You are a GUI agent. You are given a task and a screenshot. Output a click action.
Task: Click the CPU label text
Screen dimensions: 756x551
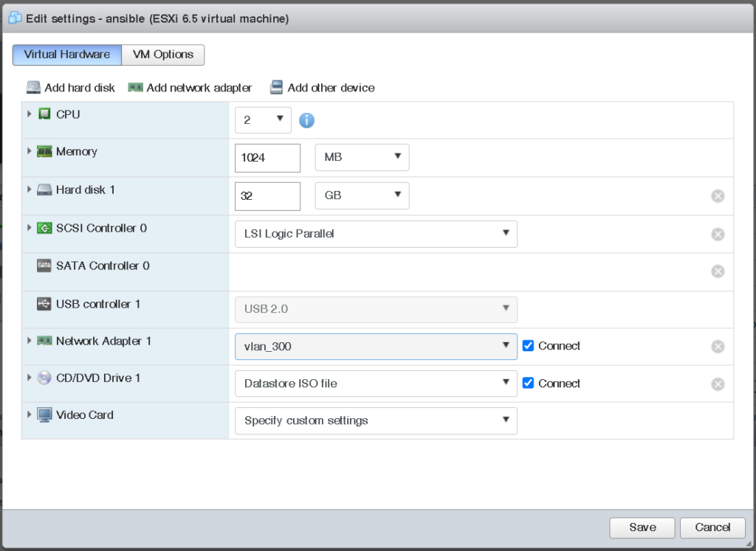(x=68, y=114)
